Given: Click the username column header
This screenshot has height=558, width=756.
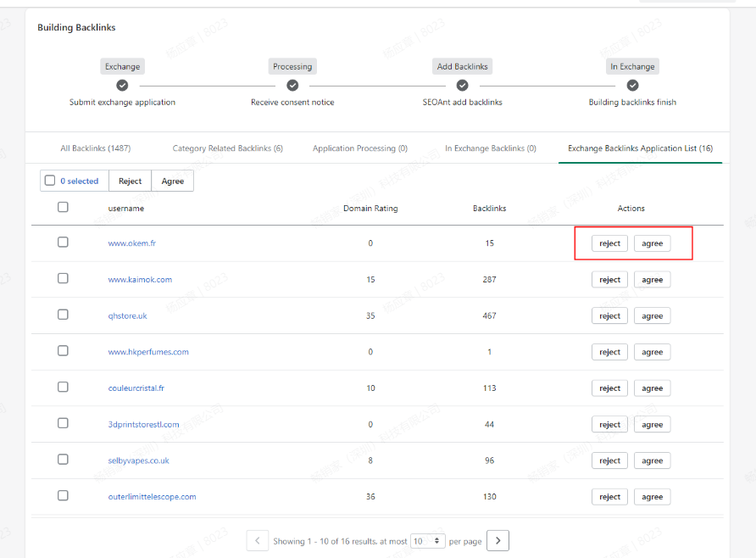Looking at the screenshot, I should [125, 209].
